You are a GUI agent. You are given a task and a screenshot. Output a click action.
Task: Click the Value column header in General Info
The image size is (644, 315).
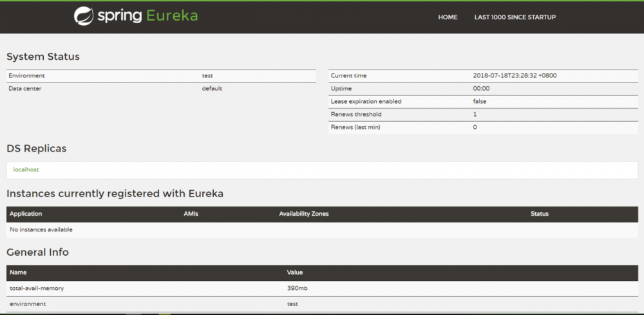click(x=295, y=272)
